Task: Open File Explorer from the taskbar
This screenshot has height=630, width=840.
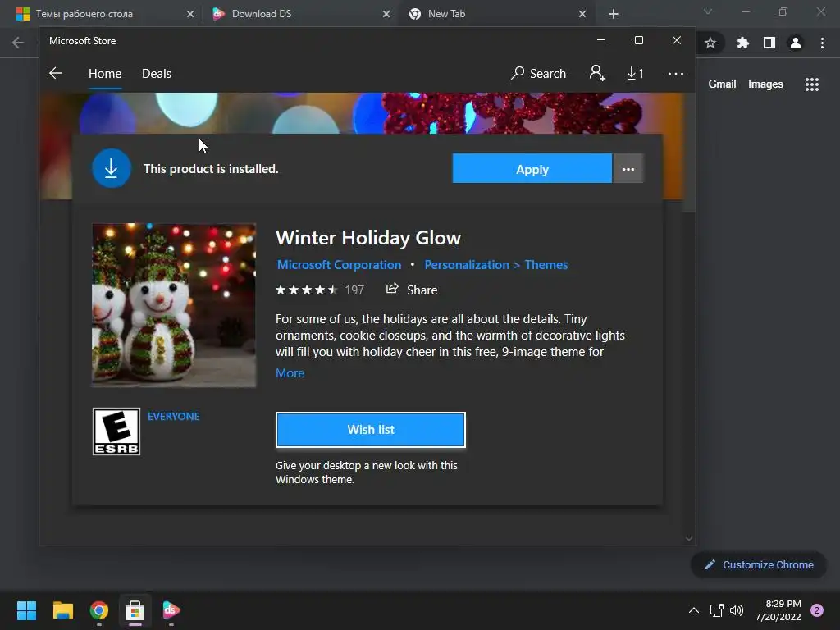Action: pos(62,610)
